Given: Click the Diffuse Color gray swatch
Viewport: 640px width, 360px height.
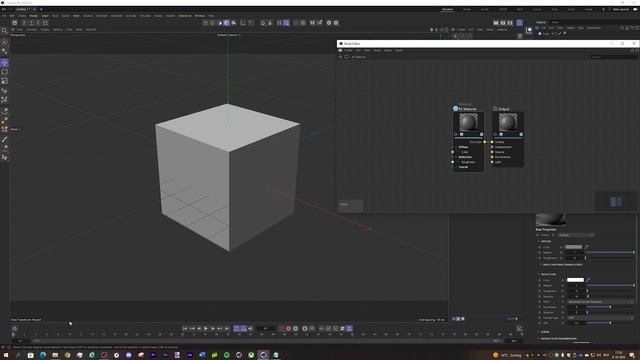Looking at the screenshot, I should (574, 247).
